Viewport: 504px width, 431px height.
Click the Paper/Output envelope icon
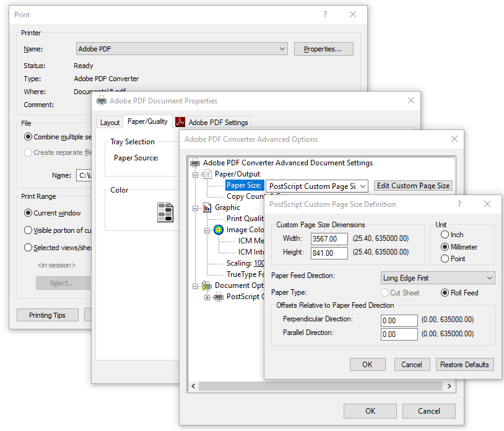(207, 175)
